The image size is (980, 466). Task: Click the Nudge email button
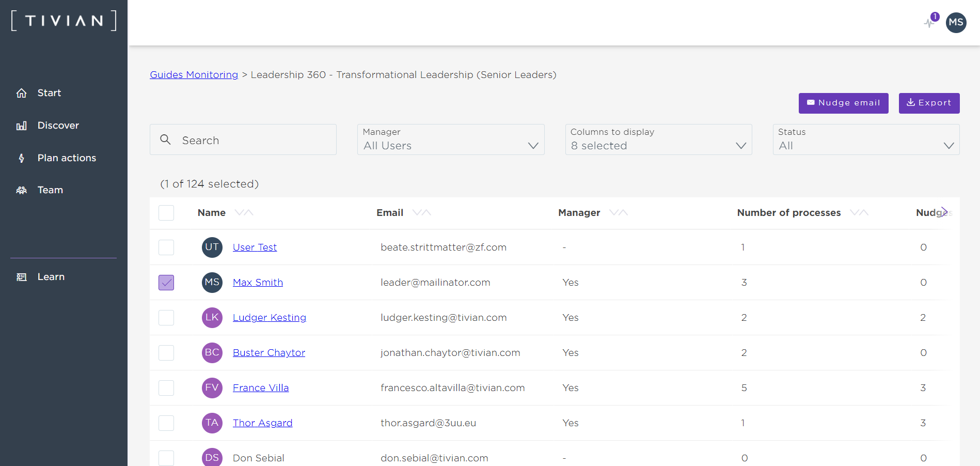(843, 103)
